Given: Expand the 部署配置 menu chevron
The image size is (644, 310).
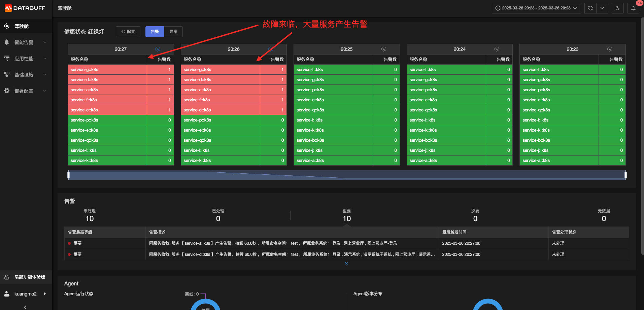Looking at the screenshot, I should [x=45, y=91].
